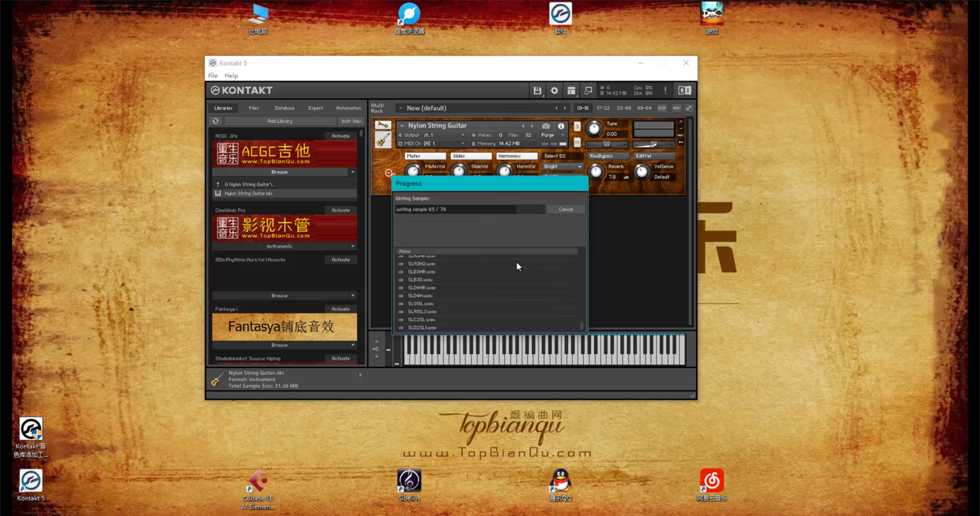Cancel the sample writing progress
Screen dimensions: 980x516
[x=566, y=209]
